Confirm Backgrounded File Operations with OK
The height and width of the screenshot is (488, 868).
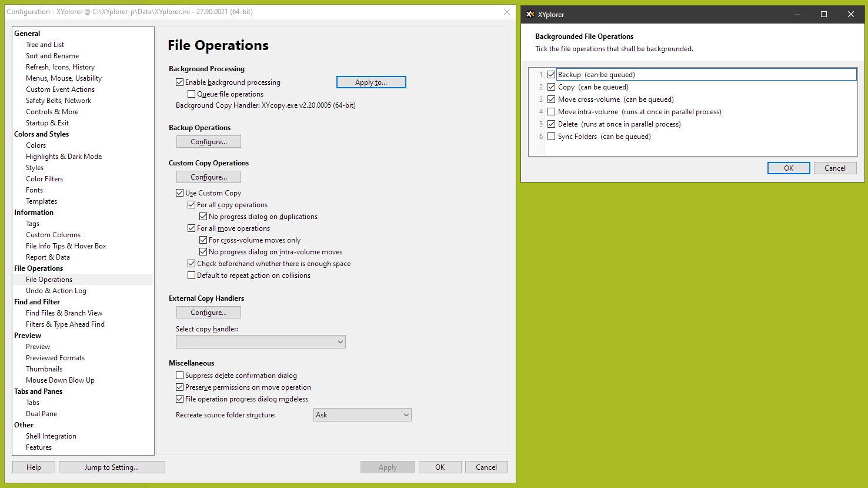[x=789, y=168]
